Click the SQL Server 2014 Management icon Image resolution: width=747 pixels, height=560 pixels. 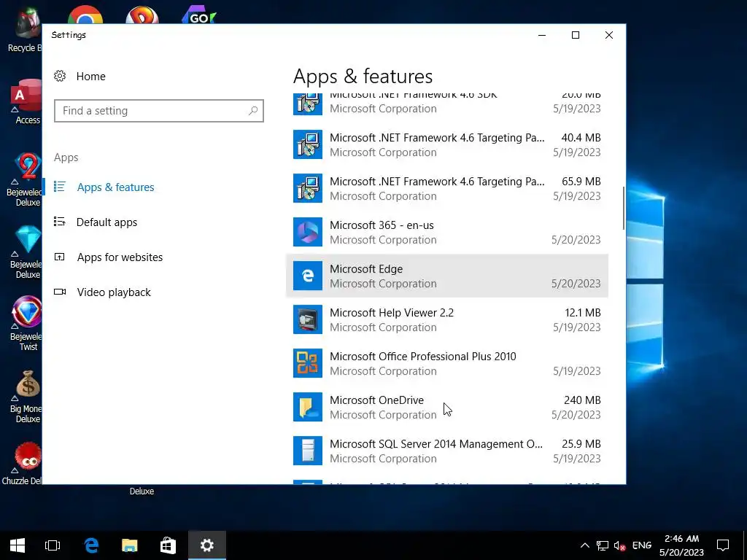click(307, 451)
